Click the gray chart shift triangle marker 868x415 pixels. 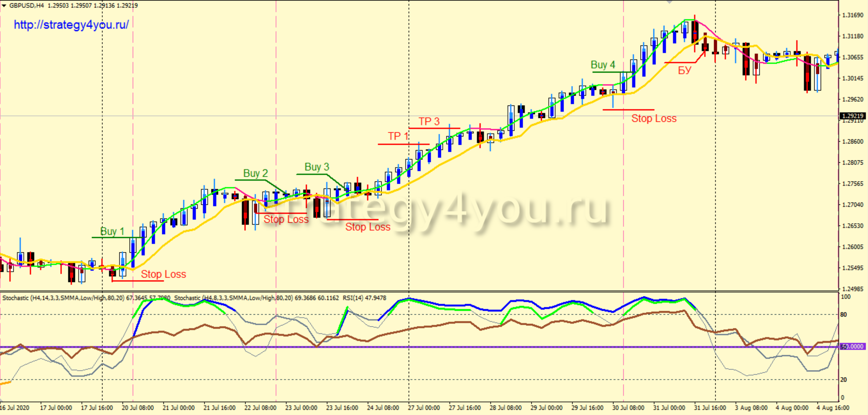[x=669, y=2]
